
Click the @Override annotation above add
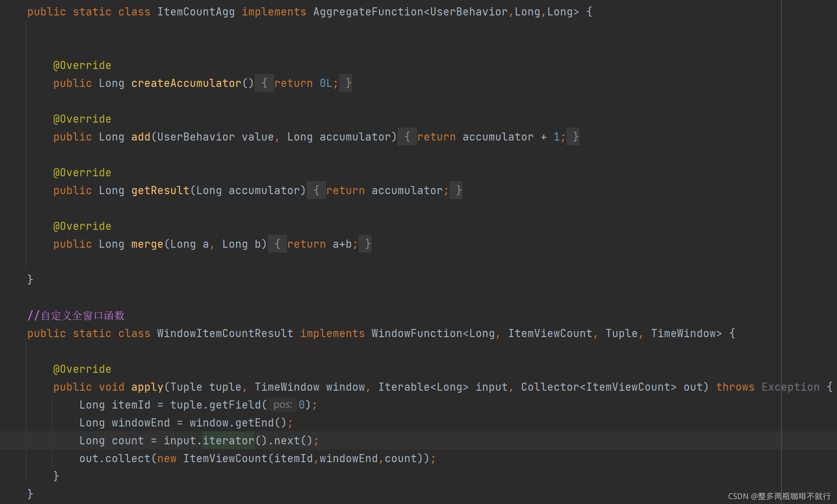pos(82,119)
